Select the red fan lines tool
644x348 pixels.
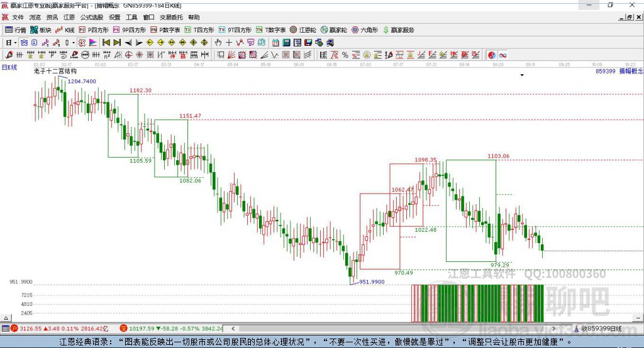pyautogui.click(x=231, y=55)
